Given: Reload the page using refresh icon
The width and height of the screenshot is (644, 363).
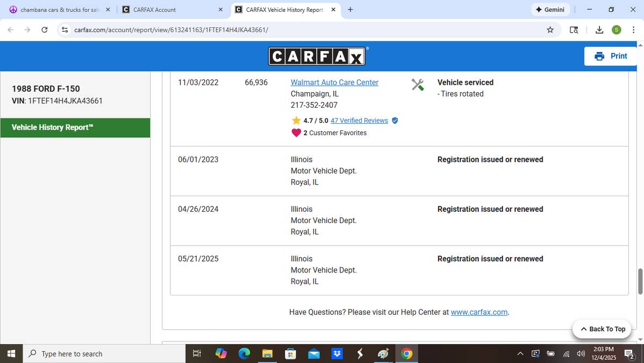Looking at the screenshot, I should (x=45, y=30).
